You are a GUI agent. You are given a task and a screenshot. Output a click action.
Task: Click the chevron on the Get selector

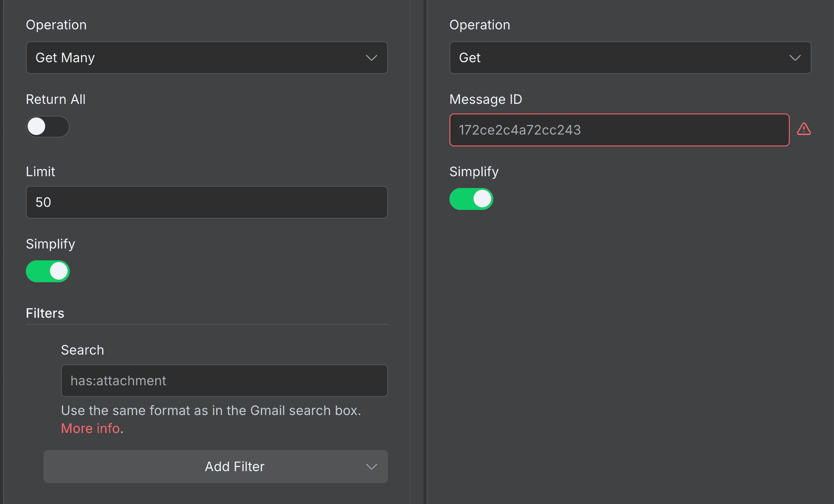(x=795, y=57)
